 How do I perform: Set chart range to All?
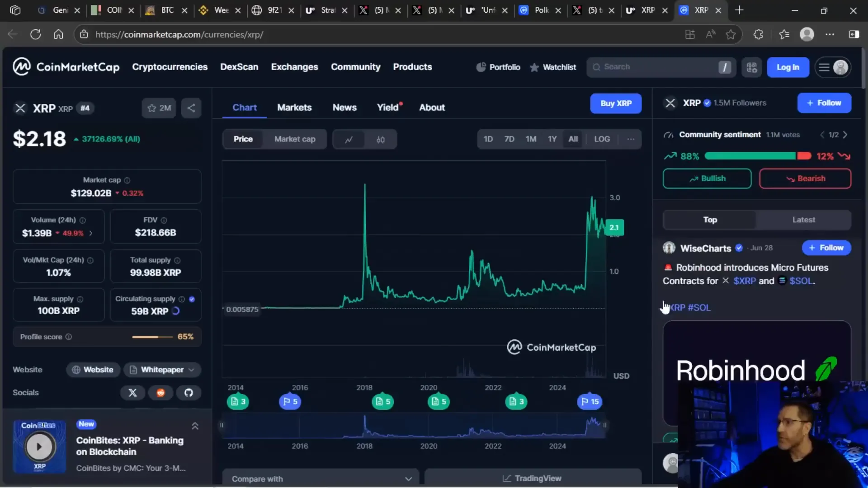tap(573, 139)
